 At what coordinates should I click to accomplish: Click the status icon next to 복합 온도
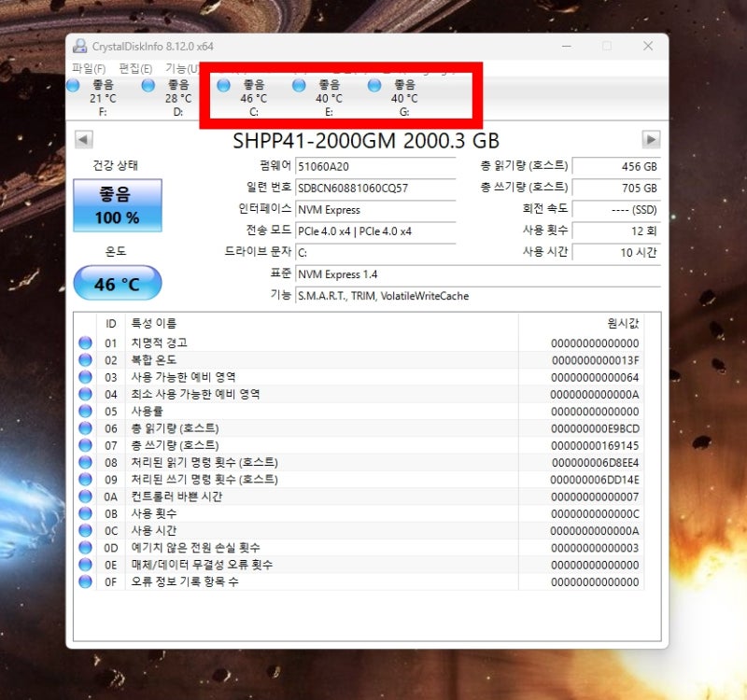click(x=87, y=359)
